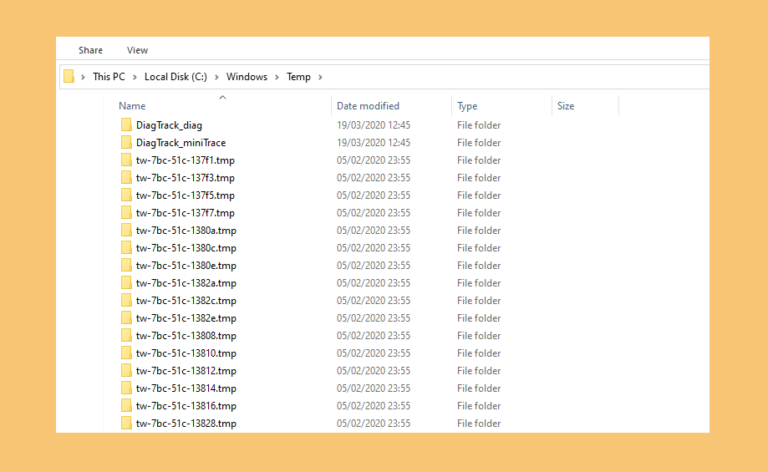
Task: Select file name tw-7bc-51c-13810.tmp
Action: point(186,354)
